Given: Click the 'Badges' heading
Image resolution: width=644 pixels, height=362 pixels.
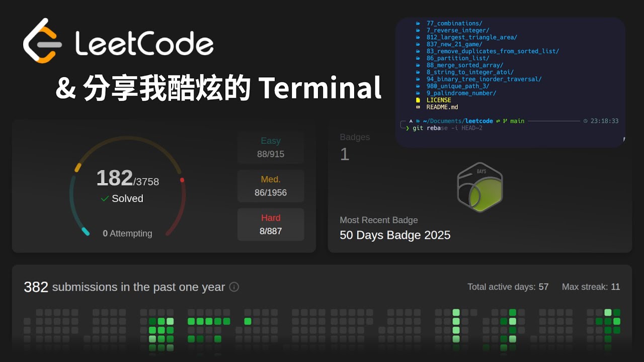Looking at the screenshot, I should click(355, 137).
